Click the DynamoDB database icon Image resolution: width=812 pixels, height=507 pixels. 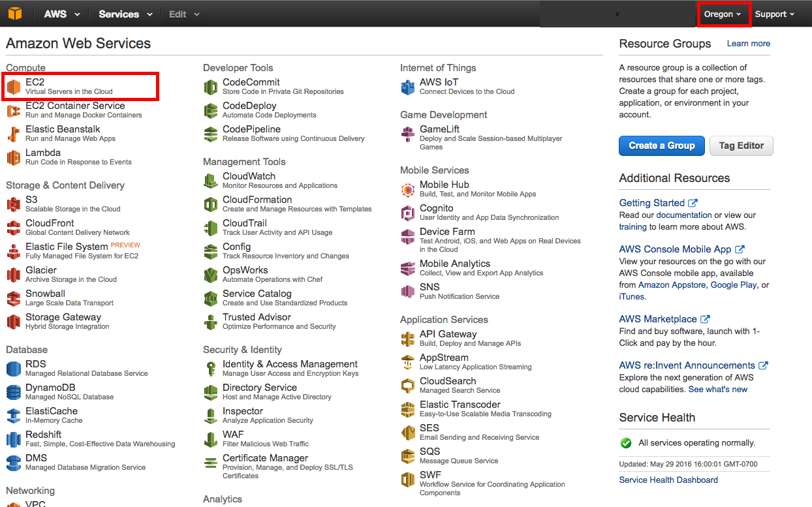(14, 392)
